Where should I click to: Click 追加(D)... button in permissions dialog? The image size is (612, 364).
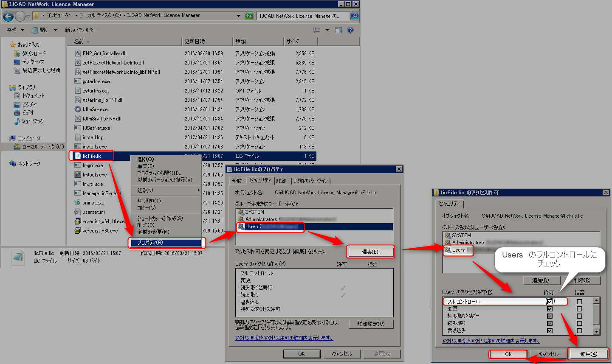[542, 280]
